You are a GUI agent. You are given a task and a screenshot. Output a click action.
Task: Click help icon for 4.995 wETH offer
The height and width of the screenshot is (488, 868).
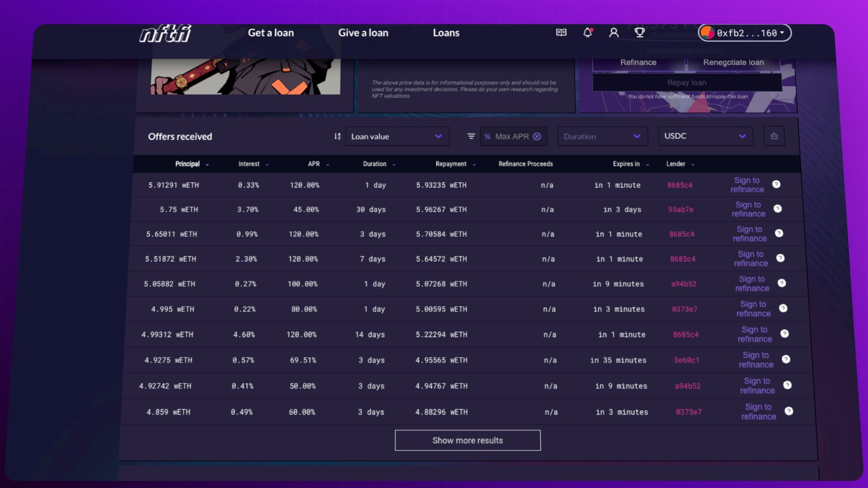pyautogui.click(x=783, y=308)
